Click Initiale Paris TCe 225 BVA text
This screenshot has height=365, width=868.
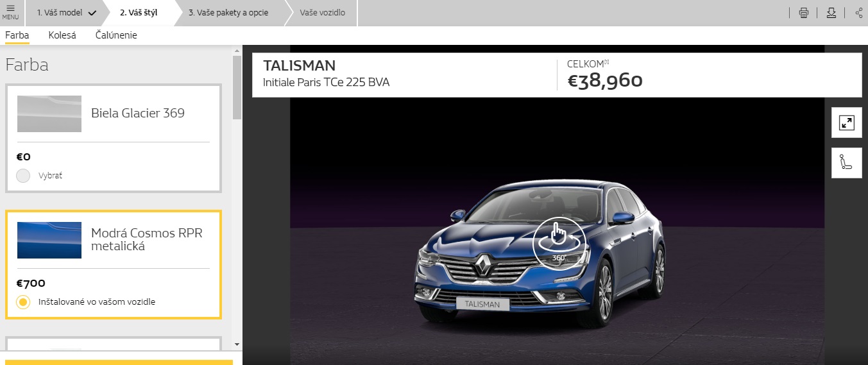(326, 82)
